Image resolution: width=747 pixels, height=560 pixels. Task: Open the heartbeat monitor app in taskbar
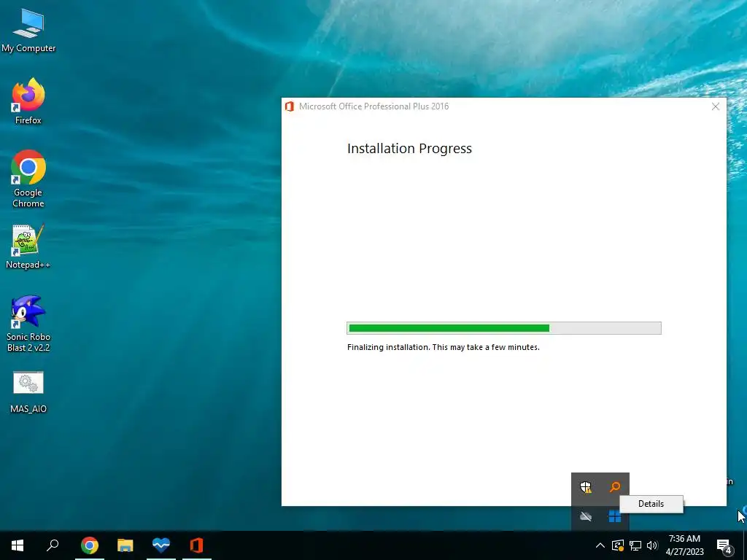coord(161,545)
